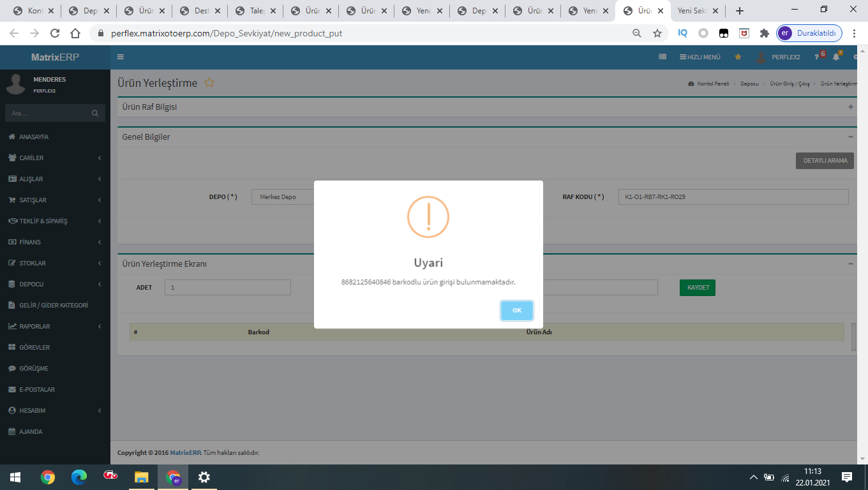Expand the Ürün Raf Bilgisi panel
Screen dimensions: 868x490
[x=850, y=107]
